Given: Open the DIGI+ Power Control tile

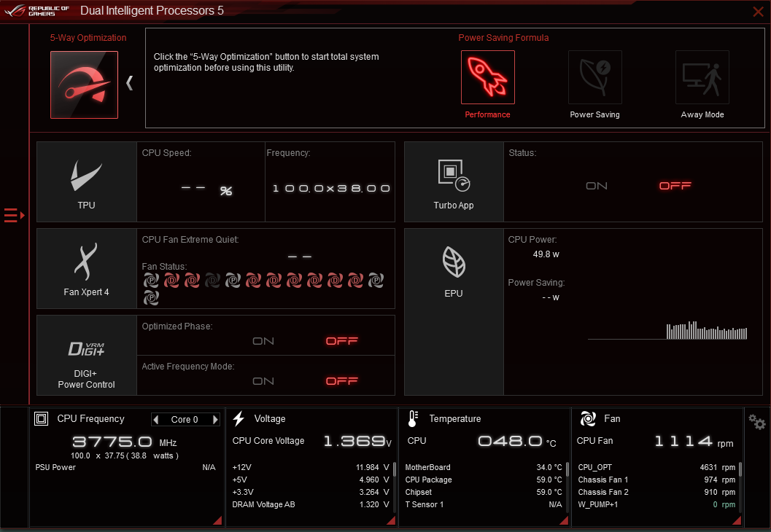Looking at the screenshot, I should pos(87,355).
